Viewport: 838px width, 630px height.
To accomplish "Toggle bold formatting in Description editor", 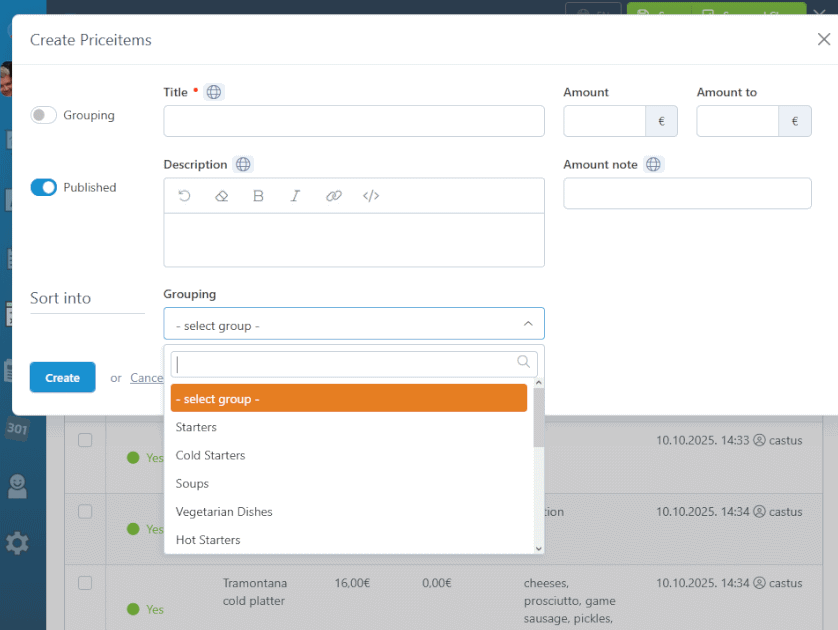I will (258, 196).
